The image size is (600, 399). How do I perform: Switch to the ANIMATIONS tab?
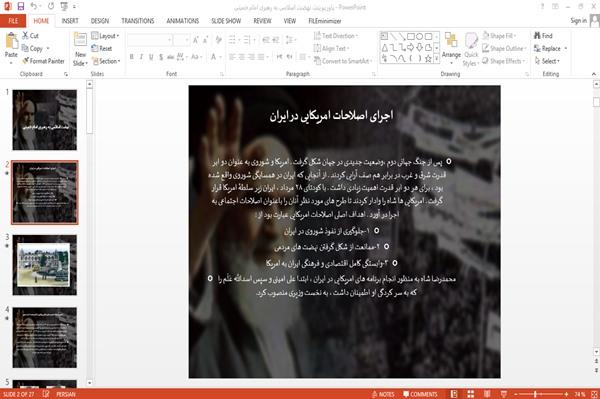pyautogui.click(x=183, y=21)
